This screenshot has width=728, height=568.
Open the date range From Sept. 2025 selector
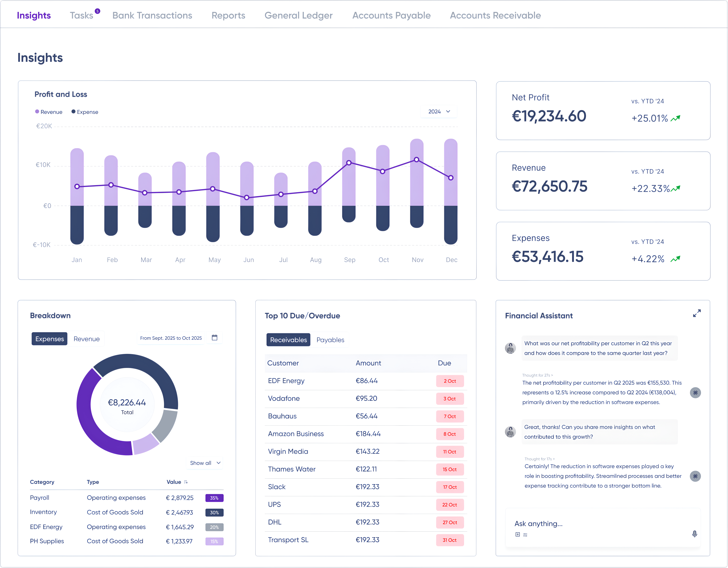[x=171, y=338]
